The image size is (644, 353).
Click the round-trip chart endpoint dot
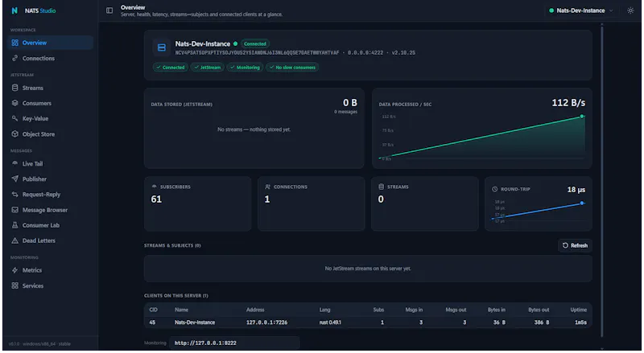[582, 203]
